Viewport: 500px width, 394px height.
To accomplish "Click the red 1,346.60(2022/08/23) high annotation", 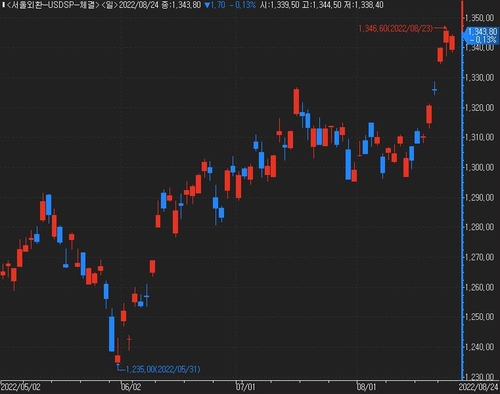I will click(x=396, y=29).
